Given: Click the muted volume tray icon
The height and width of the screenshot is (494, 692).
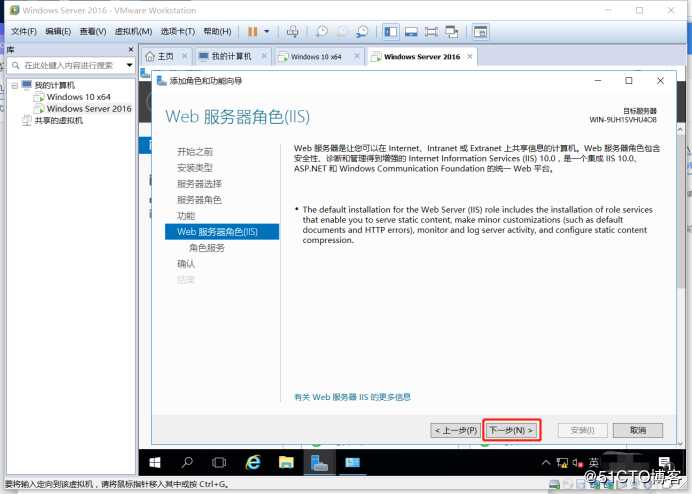Looking at the screenshot, I should (578, 463).
